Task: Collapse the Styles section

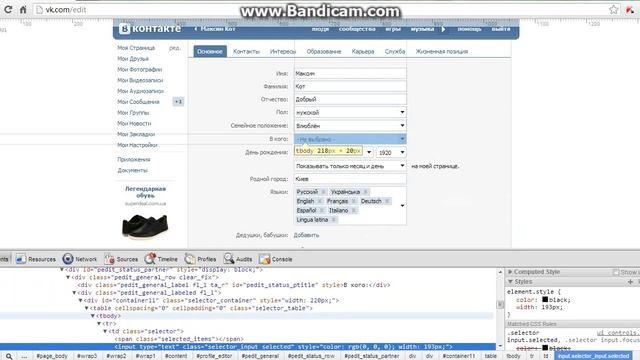Action: click(510, 282)
